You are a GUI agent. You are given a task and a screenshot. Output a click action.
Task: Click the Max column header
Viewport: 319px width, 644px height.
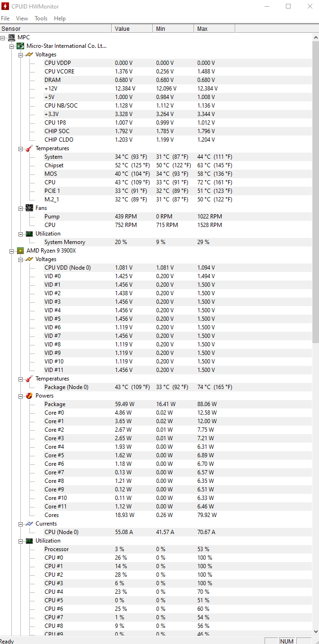[x=214, y=29]
